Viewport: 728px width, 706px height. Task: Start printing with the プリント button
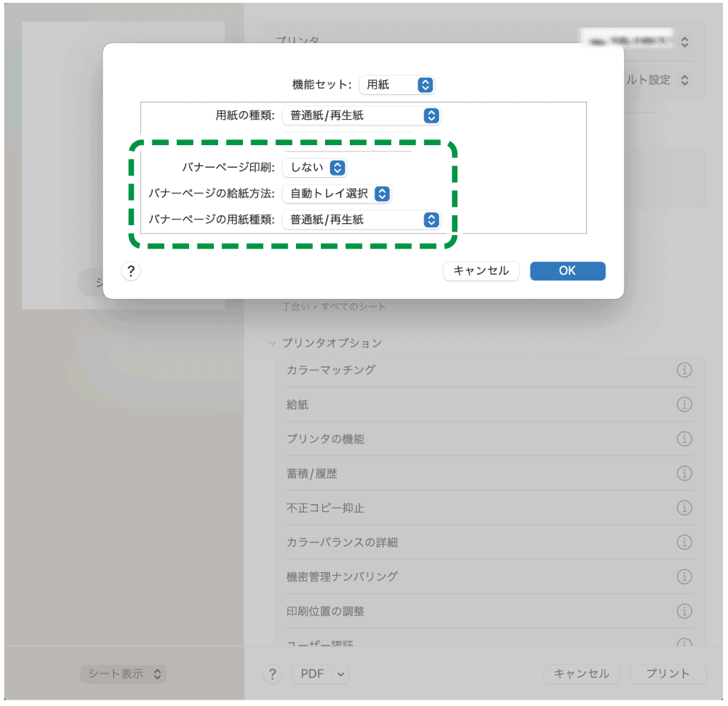click(x=666, y=673)
